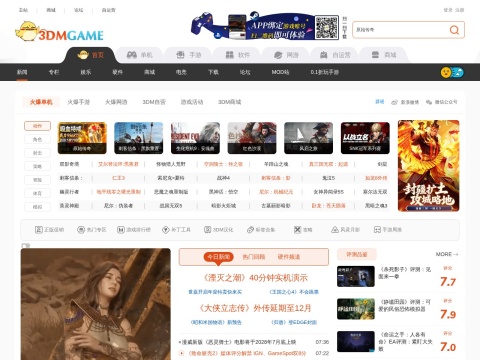The image size is (480, 360).
Task: Open headline about 40分钟实机演示
Action: tap(255, 278)
